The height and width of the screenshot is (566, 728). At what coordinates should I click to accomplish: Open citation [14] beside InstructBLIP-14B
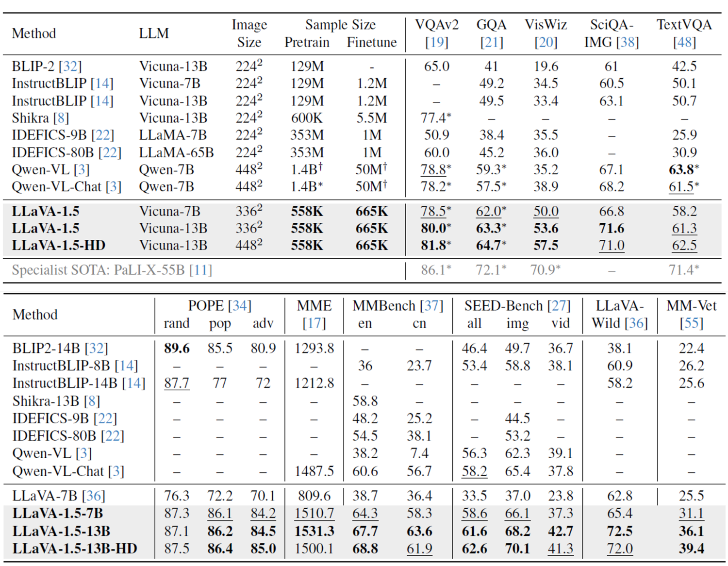pos(133,383)
